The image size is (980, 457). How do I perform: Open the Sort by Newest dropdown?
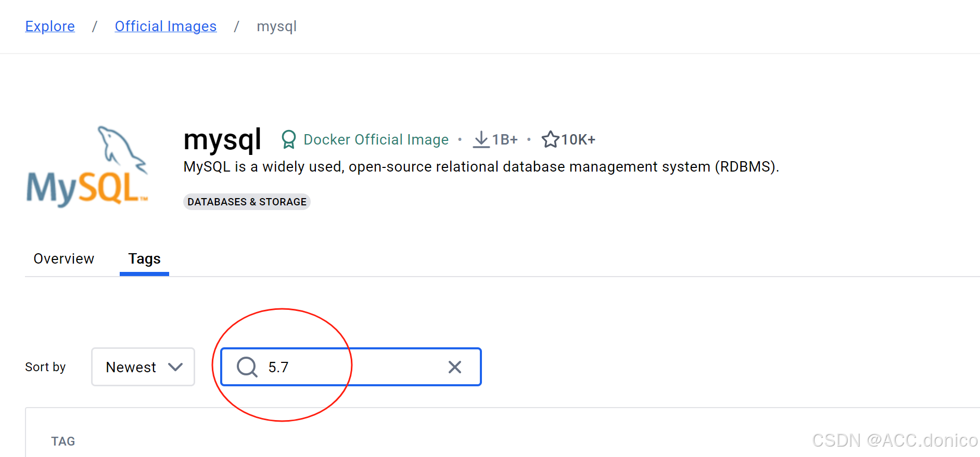pyautogui.click(x=143, y=367)
